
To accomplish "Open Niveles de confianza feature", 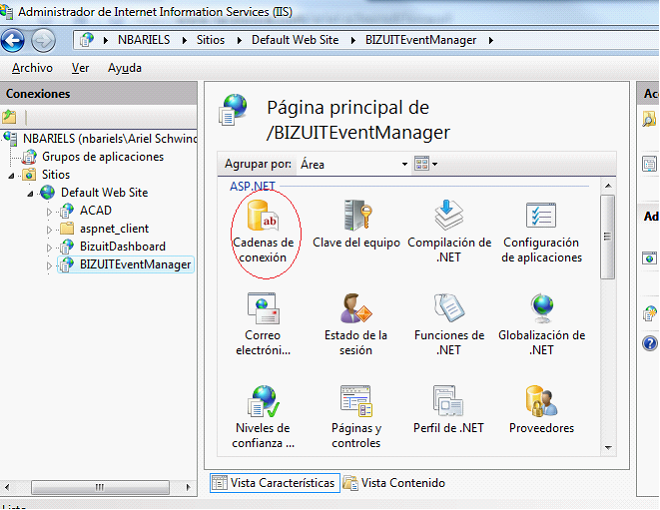I will click(x=263, y=417).
